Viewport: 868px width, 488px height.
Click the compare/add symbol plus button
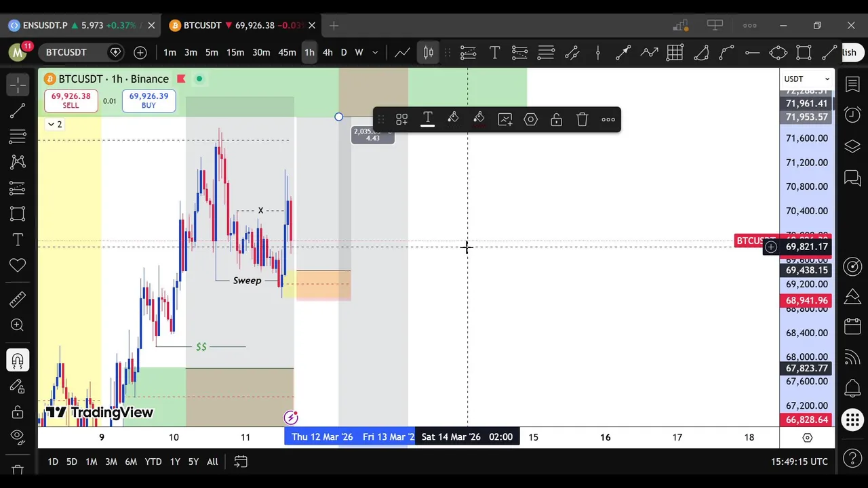click(140, 53)
